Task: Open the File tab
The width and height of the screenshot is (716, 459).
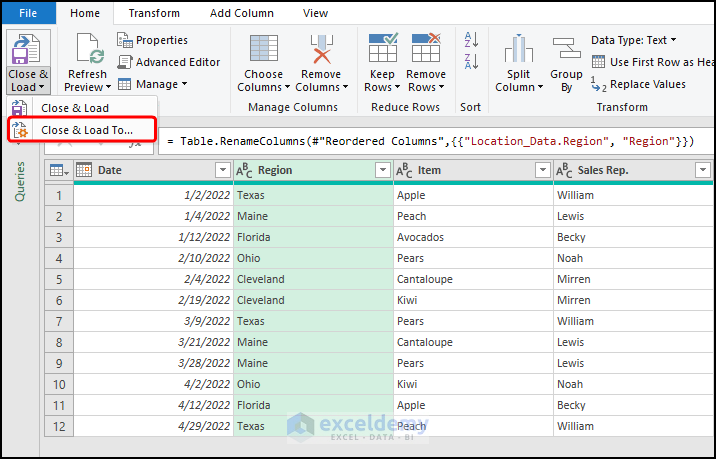Action: pyautogui.click(x=28, y=13)
